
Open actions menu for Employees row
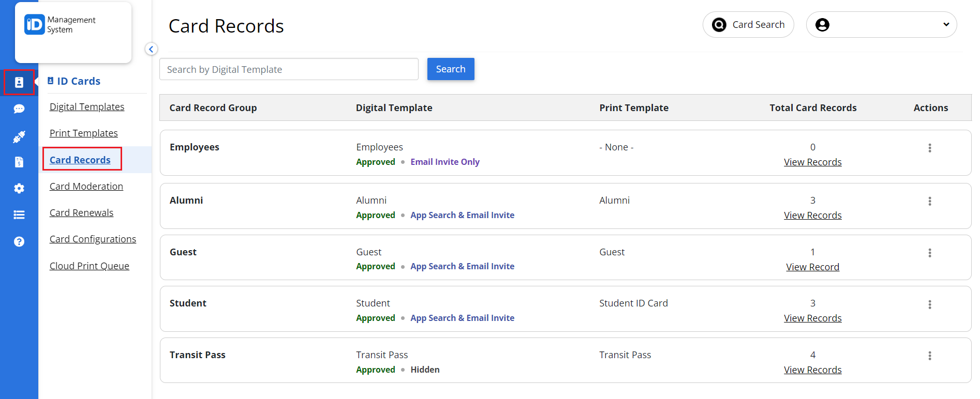930,148
